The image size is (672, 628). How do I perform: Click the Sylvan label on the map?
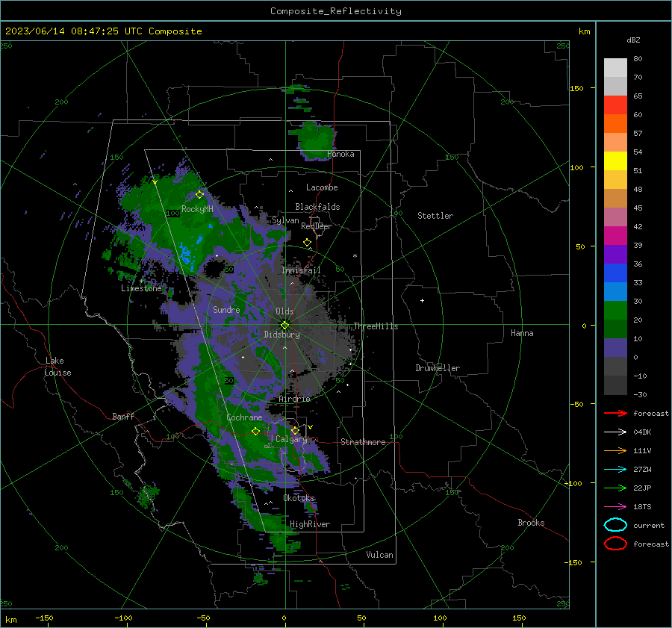(285, 220)
